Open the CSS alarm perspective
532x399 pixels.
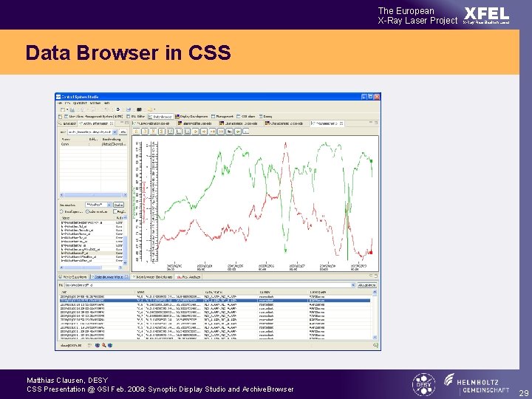[x=246, y=117]
